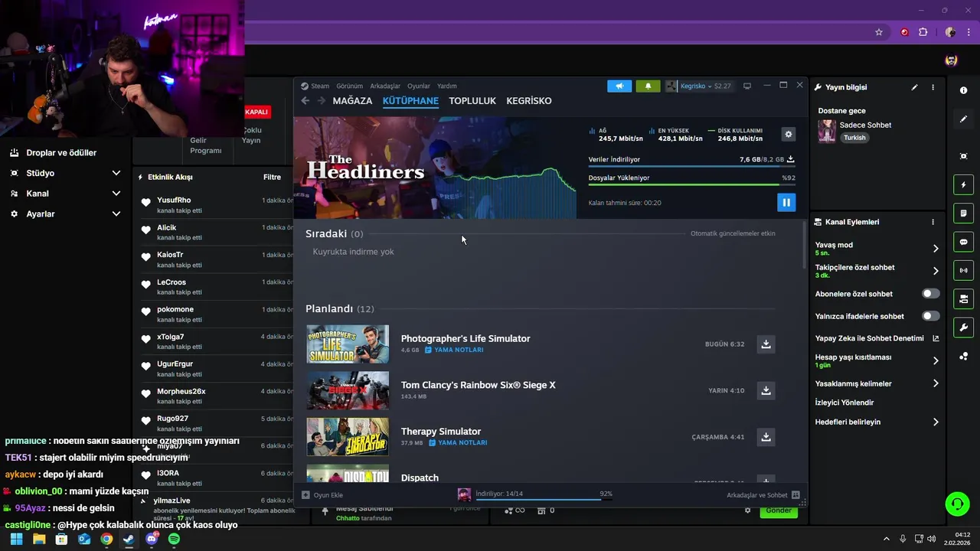
Task: Edit Yayın bilgisi with pencil icon
Action: (914, 87)
